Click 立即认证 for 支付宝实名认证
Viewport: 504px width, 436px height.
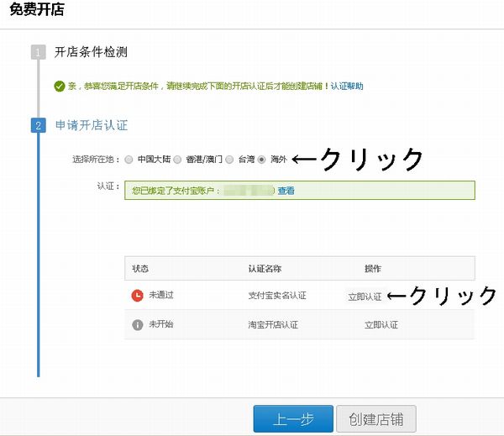coord(365,297)
